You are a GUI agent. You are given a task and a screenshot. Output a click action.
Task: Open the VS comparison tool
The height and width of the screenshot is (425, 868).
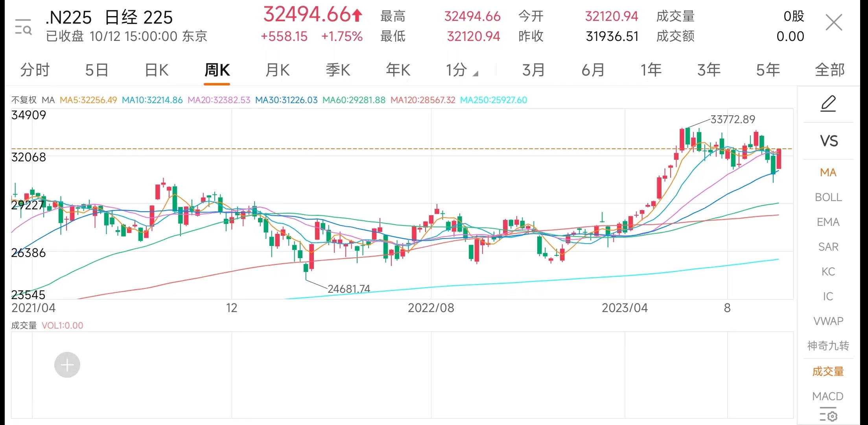828,141
